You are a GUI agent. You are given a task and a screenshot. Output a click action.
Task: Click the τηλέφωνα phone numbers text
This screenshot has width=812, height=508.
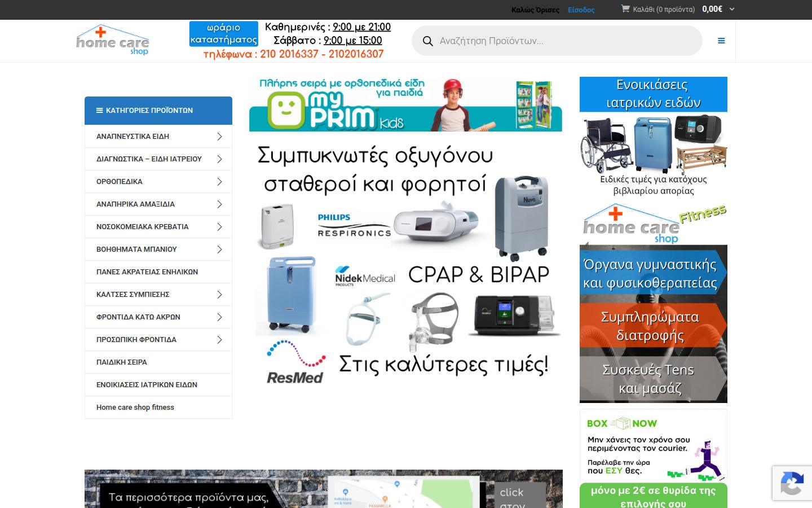[x=294, y=54]
